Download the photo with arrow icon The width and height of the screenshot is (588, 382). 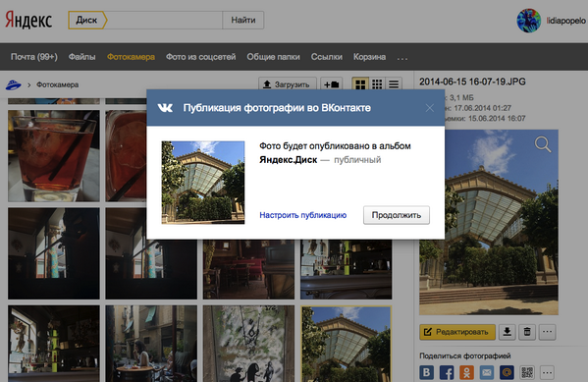pos(507,332)
